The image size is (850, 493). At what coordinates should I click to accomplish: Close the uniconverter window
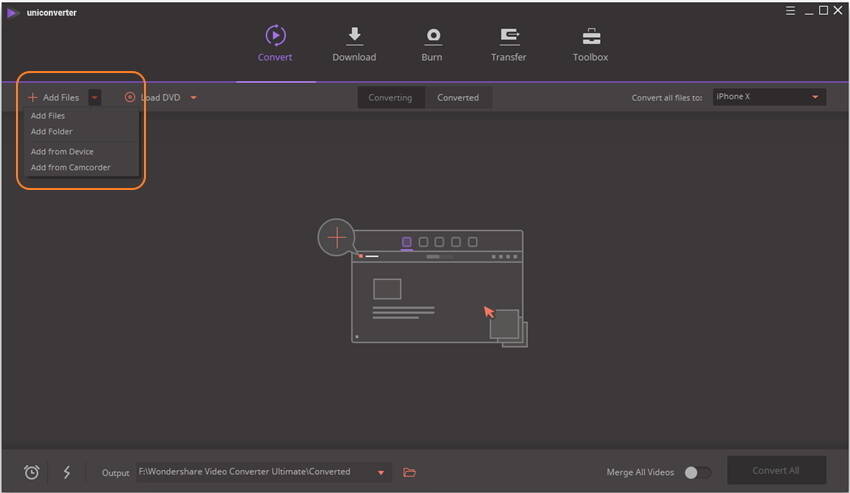tap(838, 10)
